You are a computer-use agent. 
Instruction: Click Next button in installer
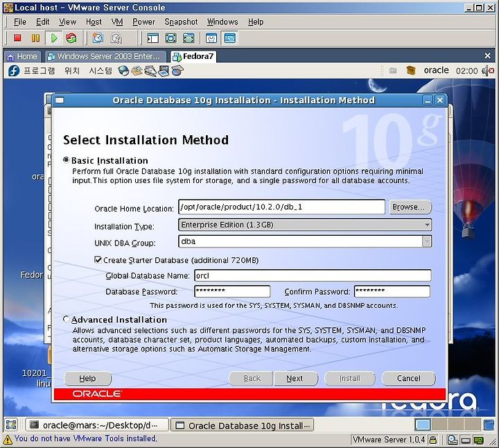[296, 378]
